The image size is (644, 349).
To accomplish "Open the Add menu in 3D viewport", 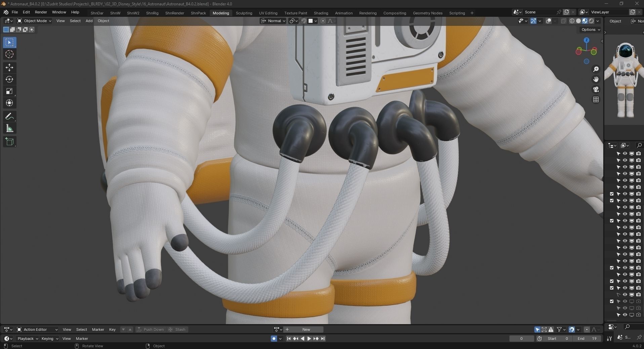I will tap(89, 21).
